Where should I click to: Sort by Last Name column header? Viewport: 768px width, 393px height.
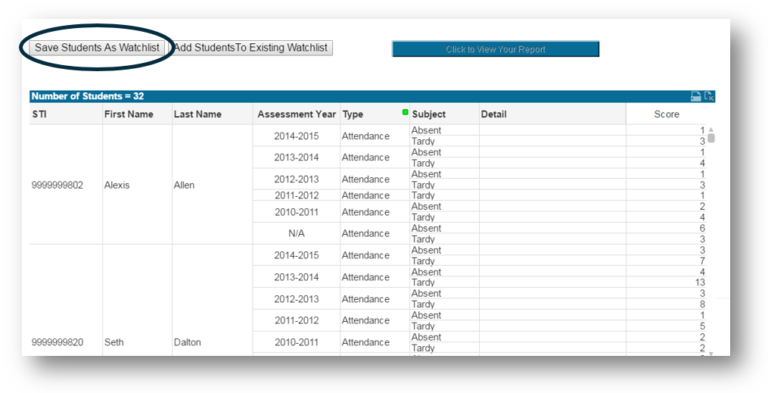coord(212,114)
